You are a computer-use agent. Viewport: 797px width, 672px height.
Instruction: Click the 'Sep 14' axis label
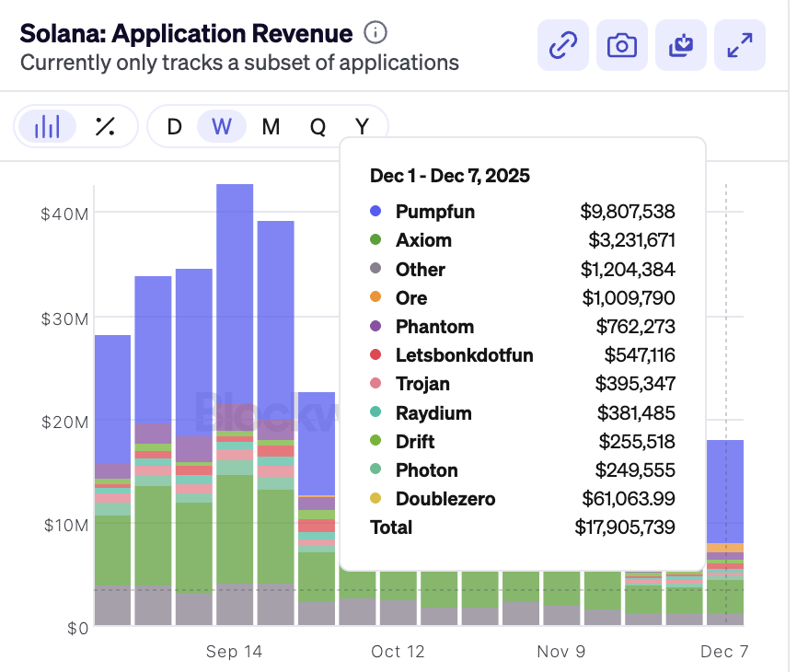pyautogui.click(x=234, y=651)
